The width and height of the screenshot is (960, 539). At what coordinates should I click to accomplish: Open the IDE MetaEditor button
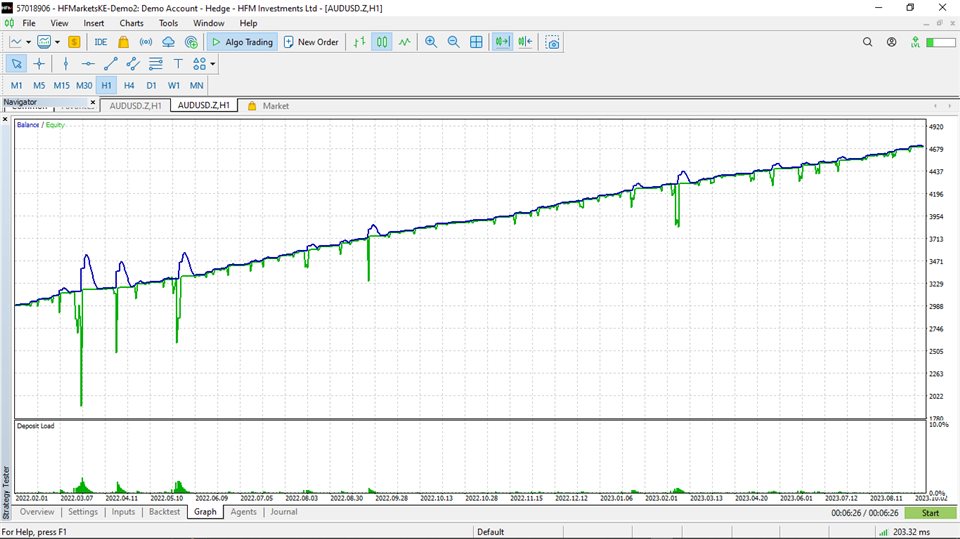click(101, 42)
